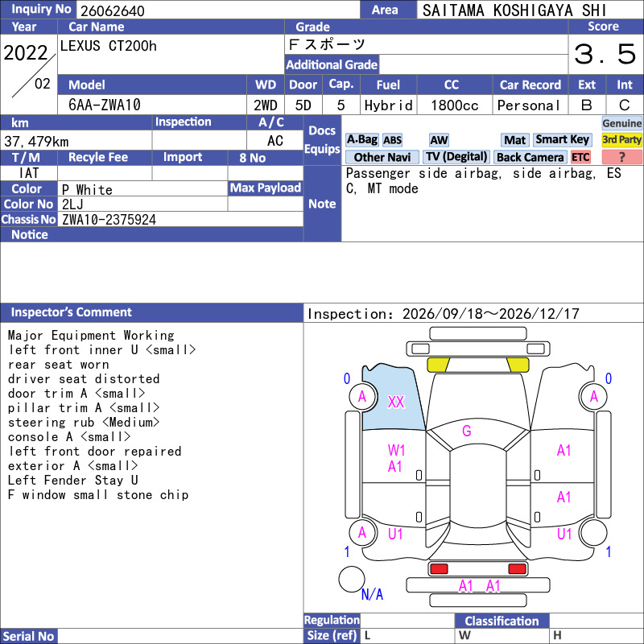Select the AW equipment badge
Image resolution: width=644 pixels, height=644 pixels.
coord(439,140)
